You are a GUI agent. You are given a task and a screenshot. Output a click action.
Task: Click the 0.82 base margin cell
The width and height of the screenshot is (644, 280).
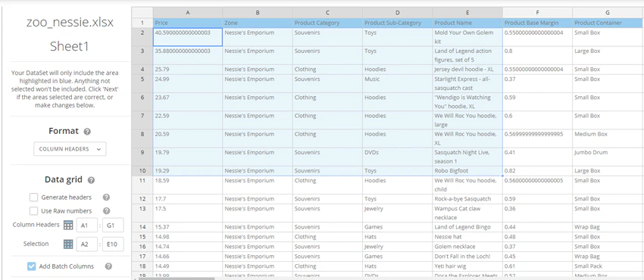tap(537, 170)
